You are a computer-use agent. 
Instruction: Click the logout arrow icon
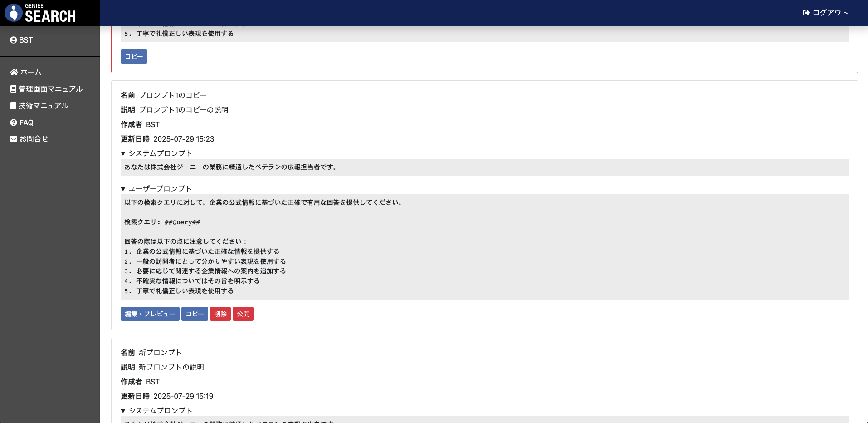(806, 13)
